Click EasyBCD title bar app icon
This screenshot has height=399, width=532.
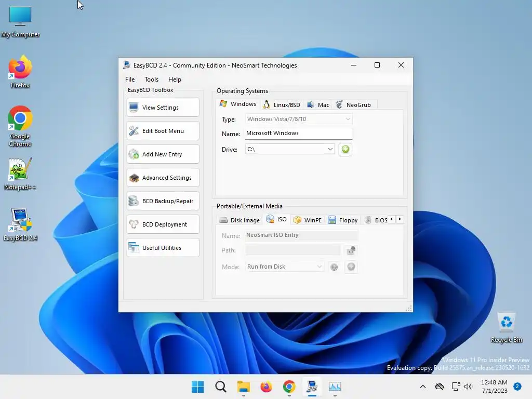tap(127, 65)
